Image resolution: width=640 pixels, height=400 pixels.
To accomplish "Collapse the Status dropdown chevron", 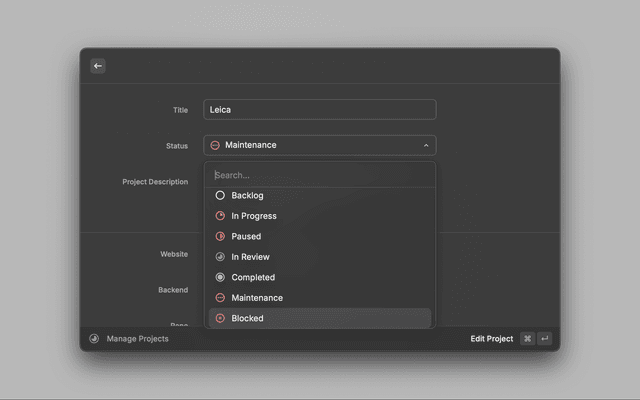I will tap(426, 146).
